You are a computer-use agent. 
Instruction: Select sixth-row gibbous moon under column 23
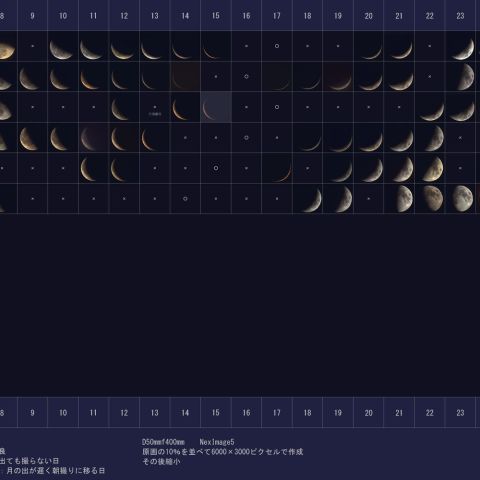pyautogui.click(x=463, y=199)
